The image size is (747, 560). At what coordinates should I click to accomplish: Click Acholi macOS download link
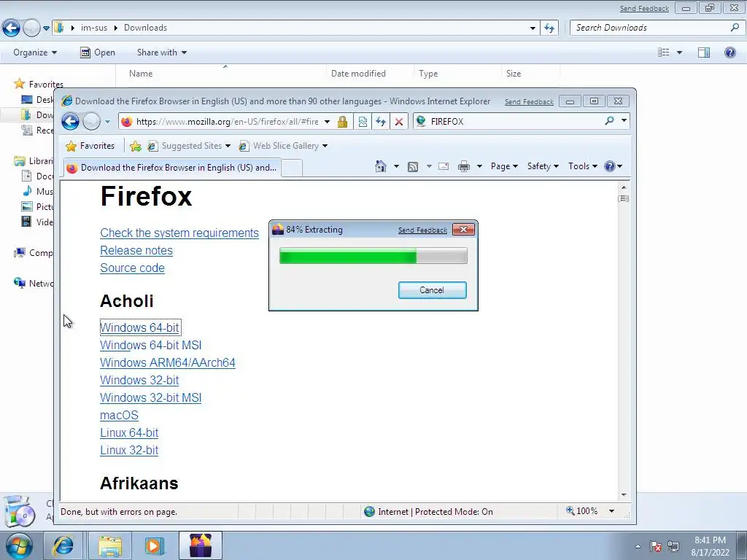(x=119, y=415)
